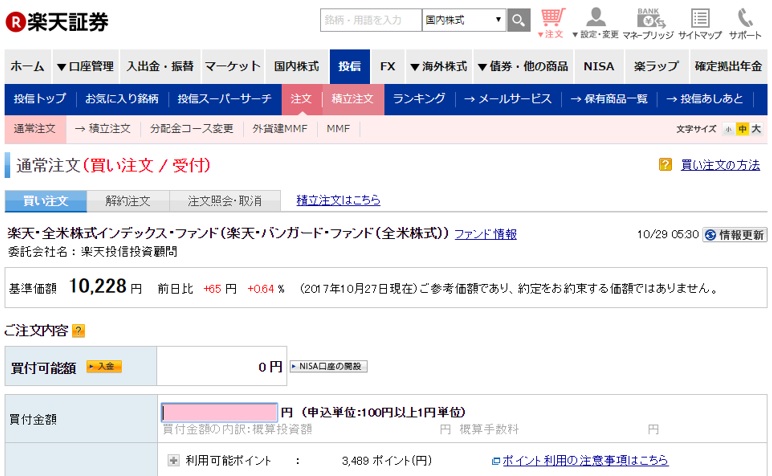Open the 国内株式 search category dropdown
The image size is (772, 476).
tap(464, 20)
